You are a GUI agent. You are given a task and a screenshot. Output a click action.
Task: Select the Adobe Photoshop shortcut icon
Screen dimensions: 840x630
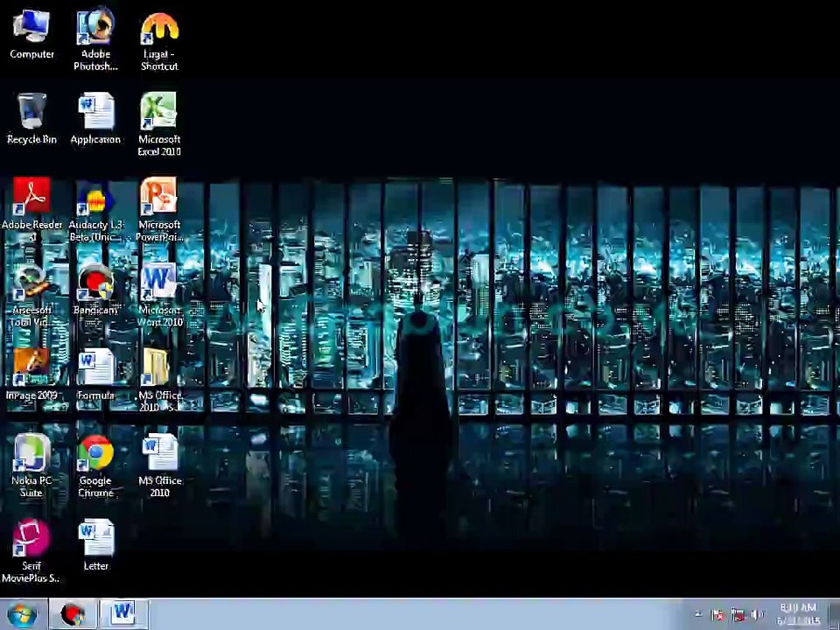click(95, 38)
